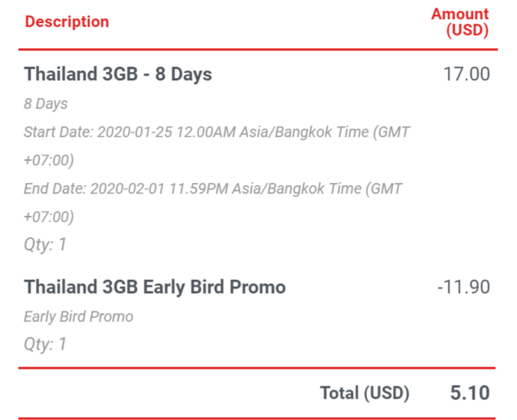517x420 pixels.
Task: Select the Thailand 3GB - 8 Days title
Action: [x=118, y=73]
